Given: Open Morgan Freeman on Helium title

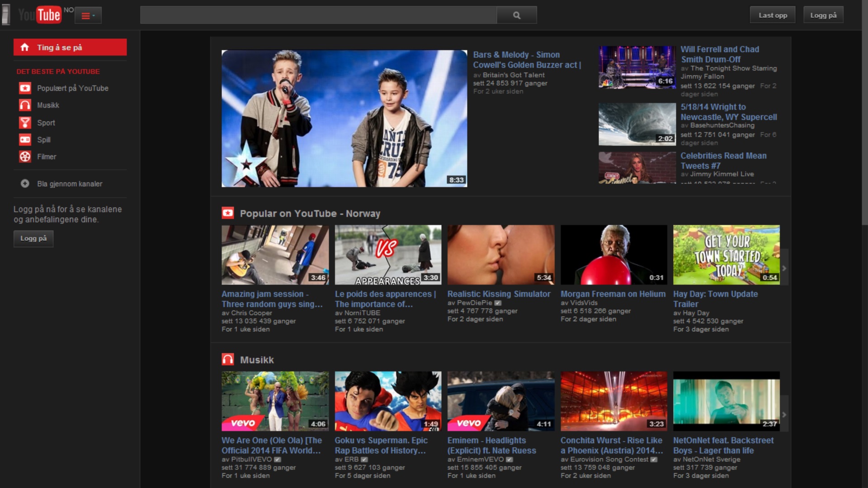Looking at the screenshot, I should click(x=613, y=294).
